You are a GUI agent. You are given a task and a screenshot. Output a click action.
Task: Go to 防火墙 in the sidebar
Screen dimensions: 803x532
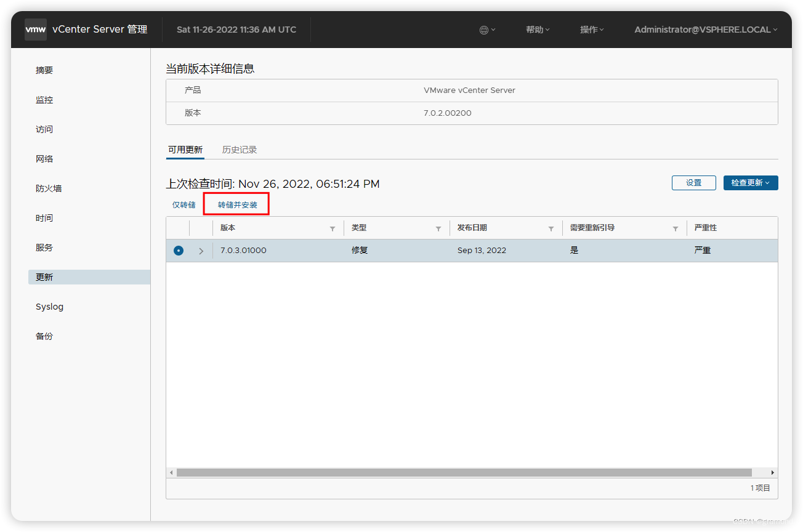point(49,188)
